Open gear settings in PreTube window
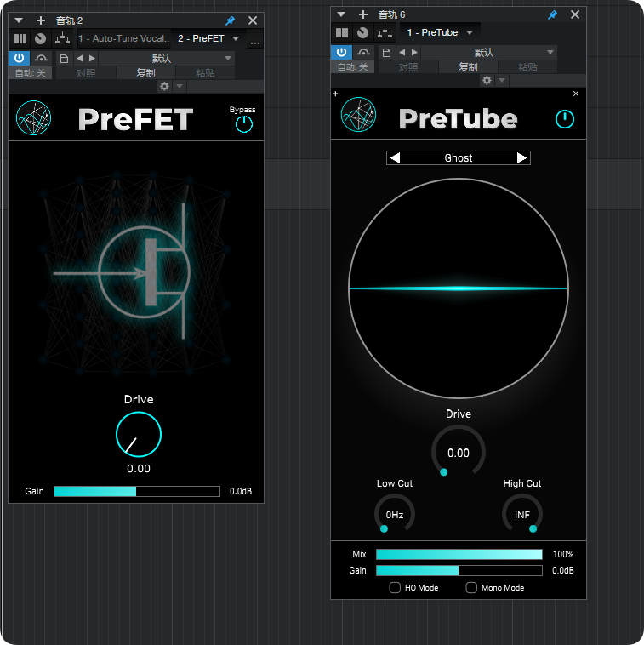 487,80
